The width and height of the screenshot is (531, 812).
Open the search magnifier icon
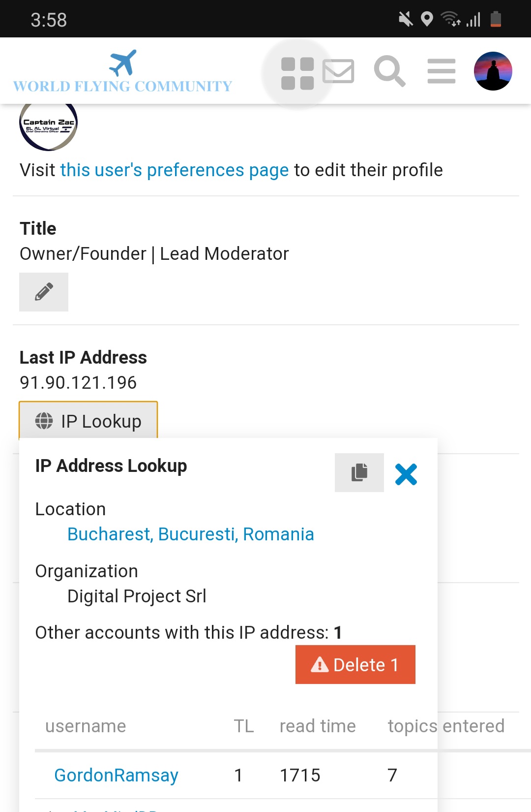[x=389, y=71]
